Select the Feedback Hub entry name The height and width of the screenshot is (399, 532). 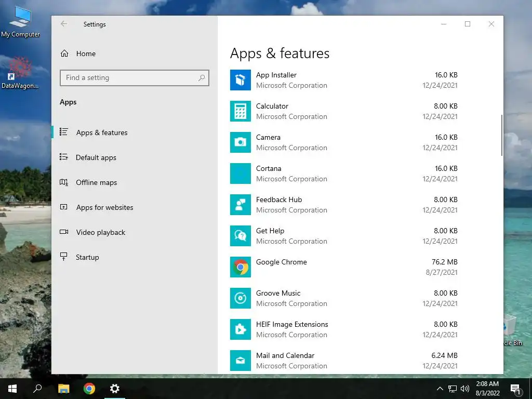pos(279,200)
